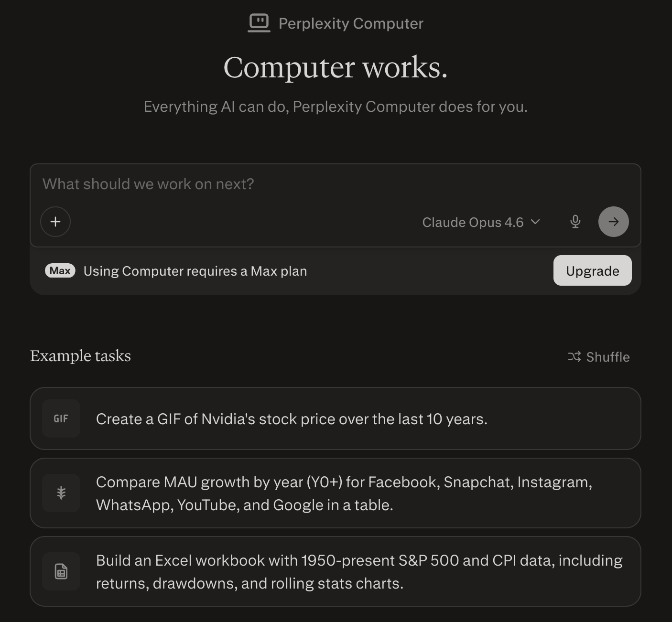Click the plus attach button

tap(55, 222)
